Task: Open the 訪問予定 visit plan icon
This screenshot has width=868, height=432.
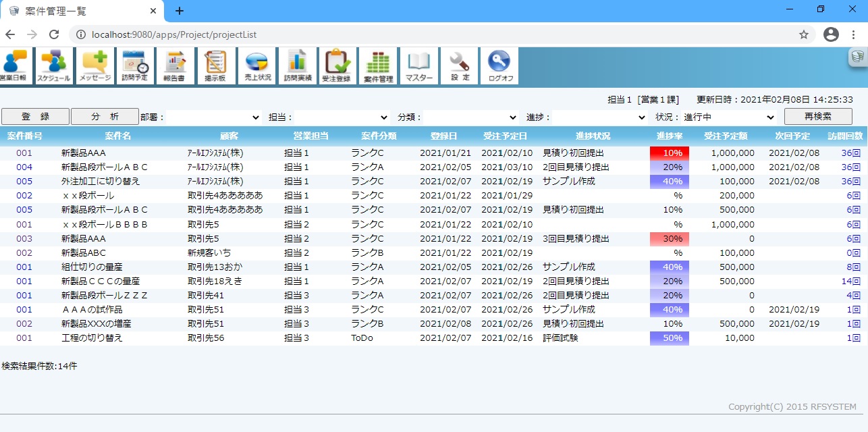Action: 135,66
